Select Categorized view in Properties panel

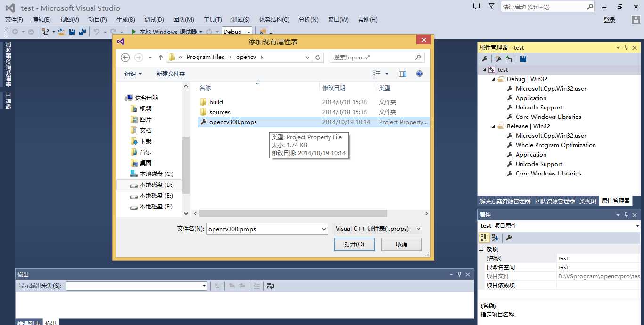484,238
